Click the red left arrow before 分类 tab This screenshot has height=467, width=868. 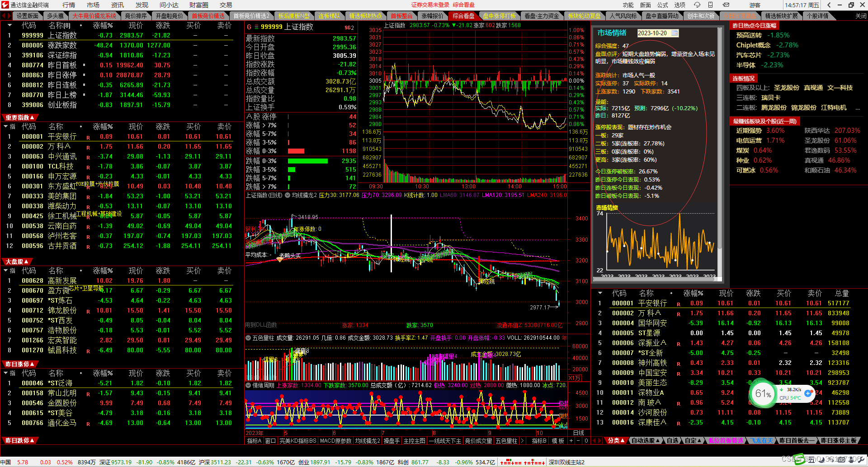pos(595,441)
